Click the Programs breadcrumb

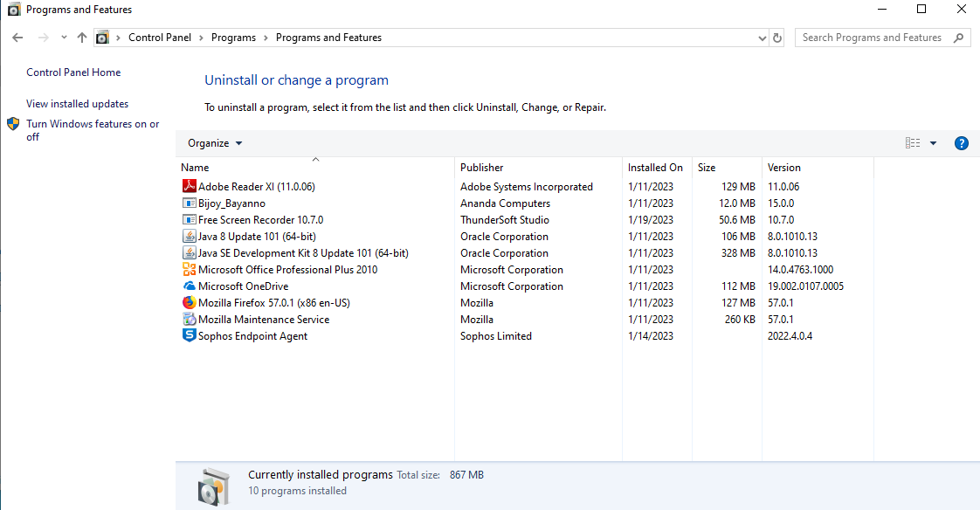coord(233,38)
